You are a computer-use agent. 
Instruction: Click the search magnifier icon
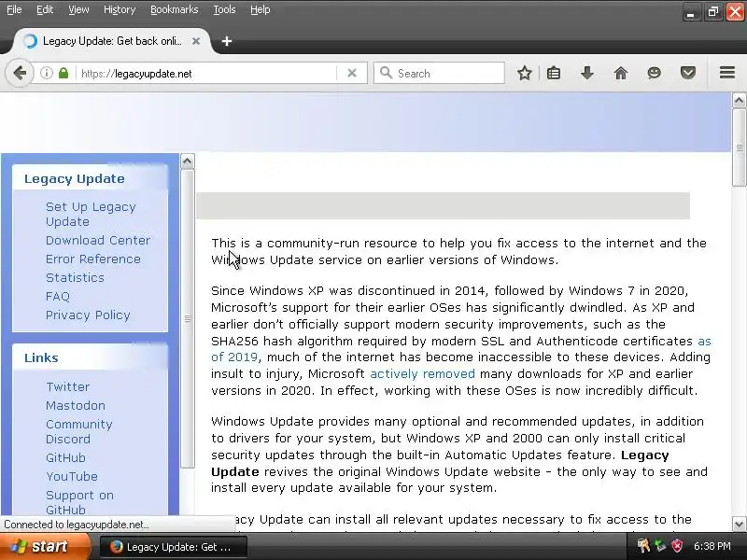pyautogui.click(x=386, y=74)
